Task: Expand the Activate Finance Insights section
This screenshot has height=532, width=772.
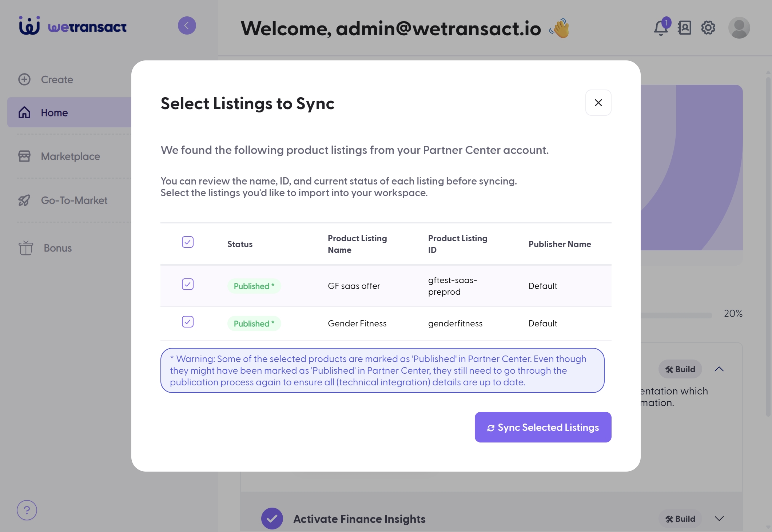Action: pos(719,519)
